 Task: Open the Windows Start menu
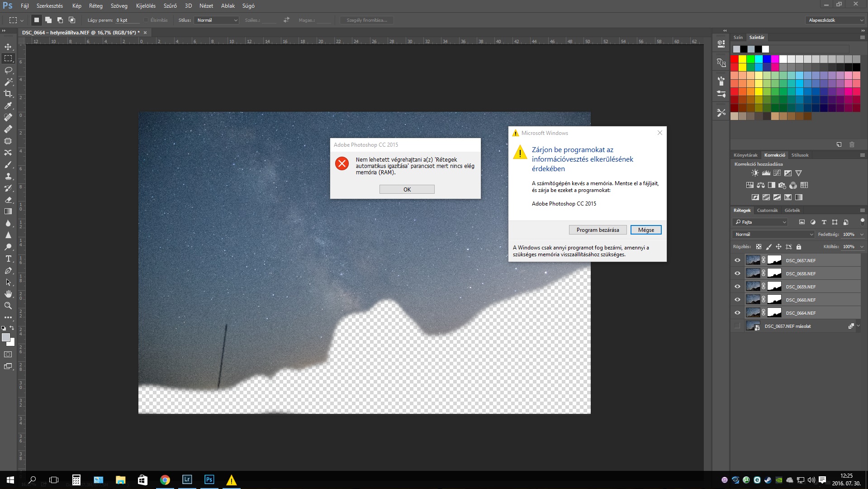10,480
